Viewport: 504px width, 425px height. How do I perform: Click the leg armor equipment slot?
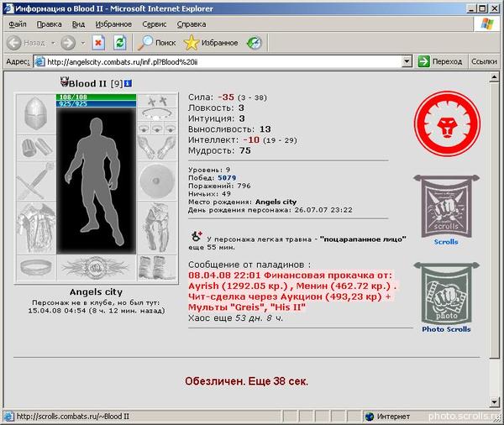click(157, 228)
